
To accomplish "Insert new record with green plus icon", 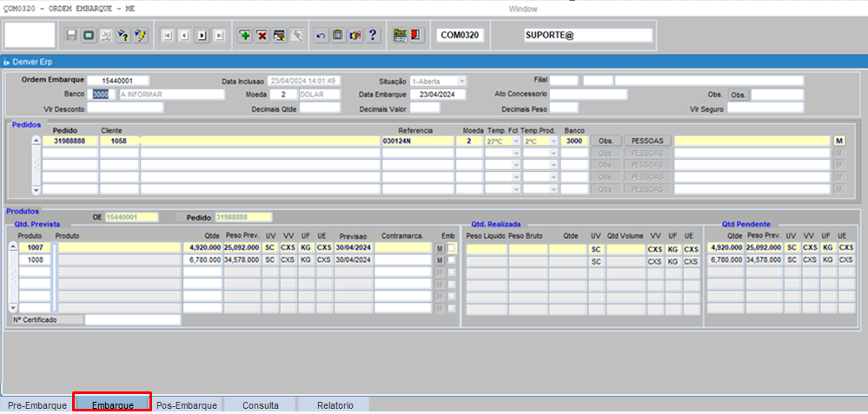I will coord(245,36).
